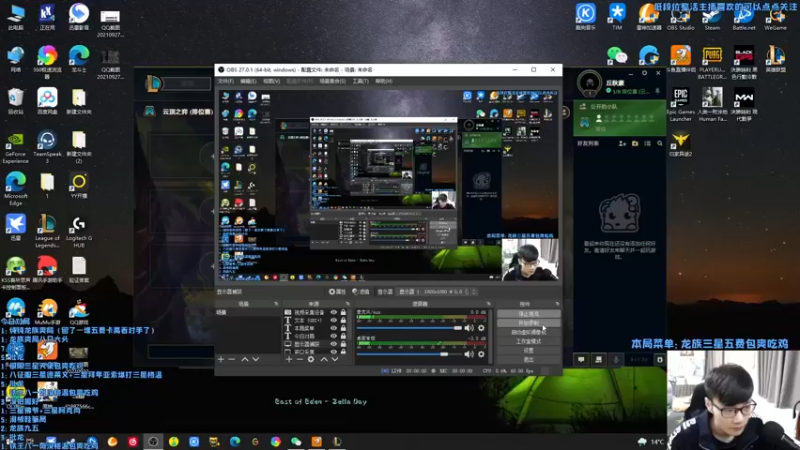Search friends in League client
800x450 pixels.
660,144
